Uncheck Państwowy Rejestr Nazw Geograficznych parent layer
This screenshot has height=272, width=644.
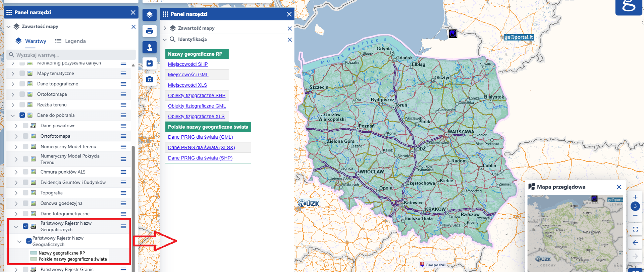pos(25,226)
